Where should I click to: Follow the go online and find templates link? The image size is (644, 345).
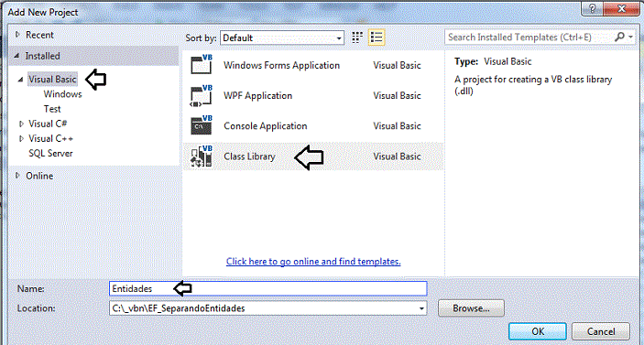(313, 262)
